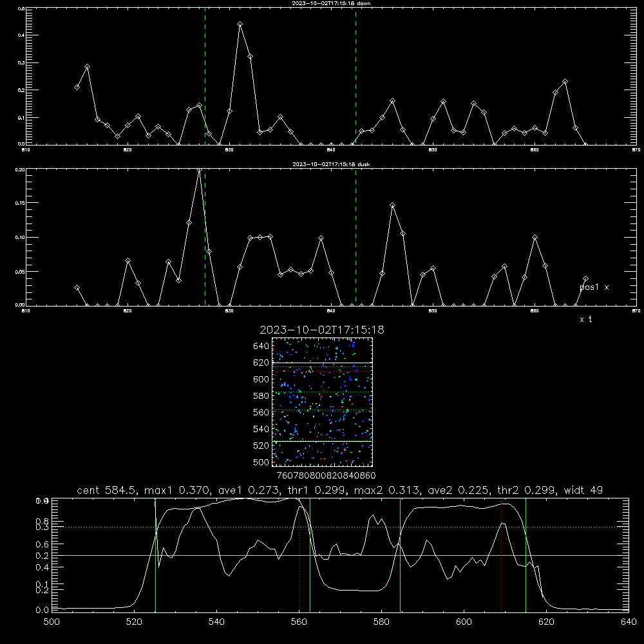Click the timestamp title above the small image
The height and width of the screenshot is (644, 644).
pyautogui.click(x=322, y=330)
